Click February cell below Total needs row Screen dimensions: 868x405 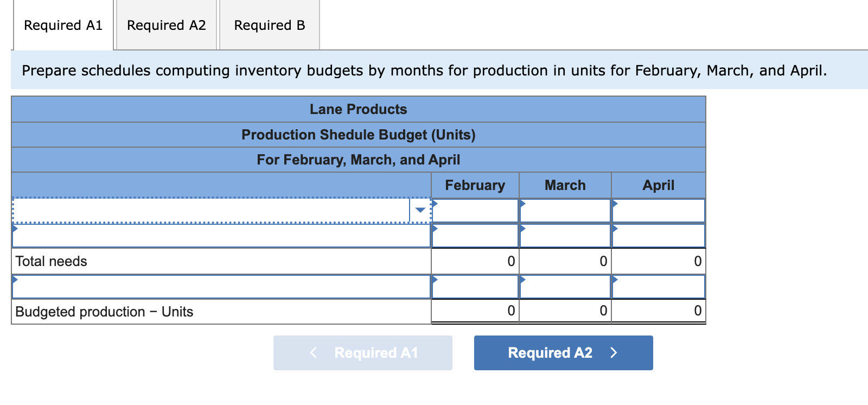tap(475, 287)
